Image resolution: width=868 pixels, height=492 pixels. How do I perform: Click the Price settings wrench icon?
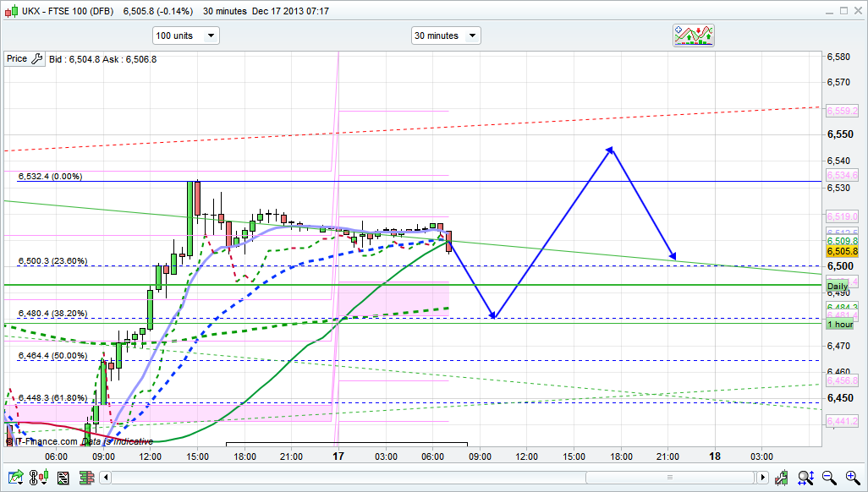tap(36, 59)
